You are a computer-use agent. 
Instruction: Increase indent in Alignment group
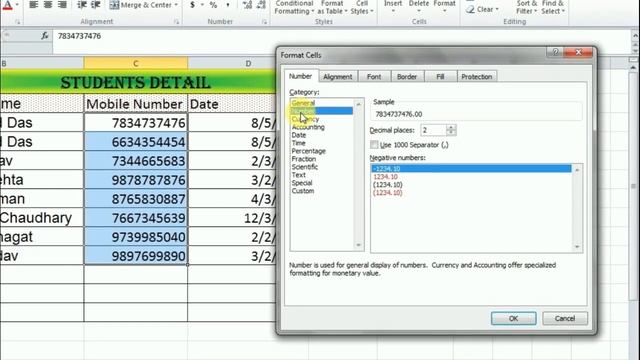(x=96, y=4)
